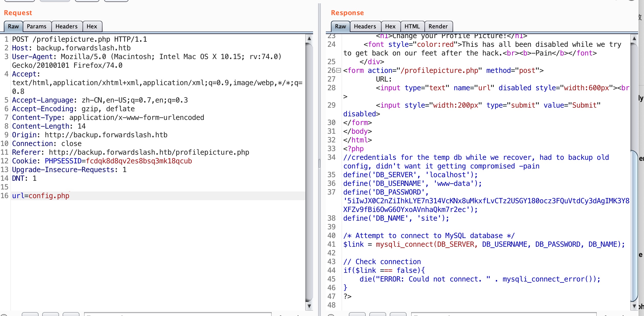The width and height of the screenshot is (644, 316).
Task: Collapse the form element fold marker
Action: coord(339,70)
